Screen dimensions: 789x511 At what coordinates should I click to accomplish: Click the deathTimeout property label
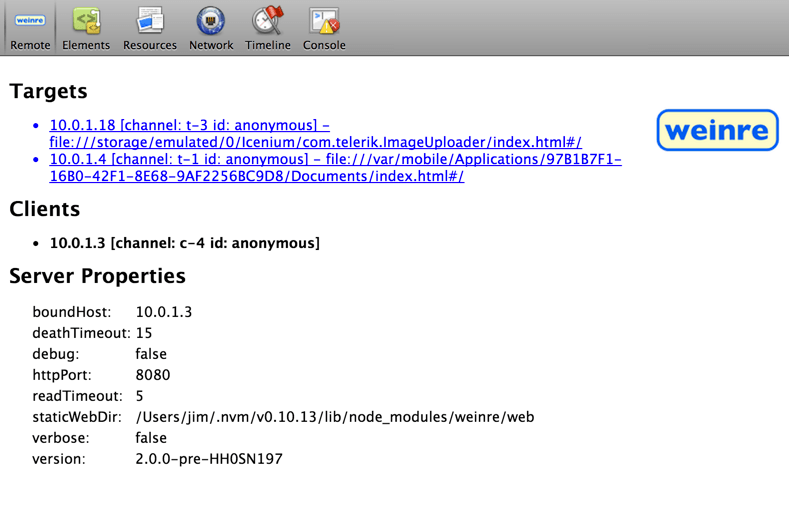click(x=81, y=333)
